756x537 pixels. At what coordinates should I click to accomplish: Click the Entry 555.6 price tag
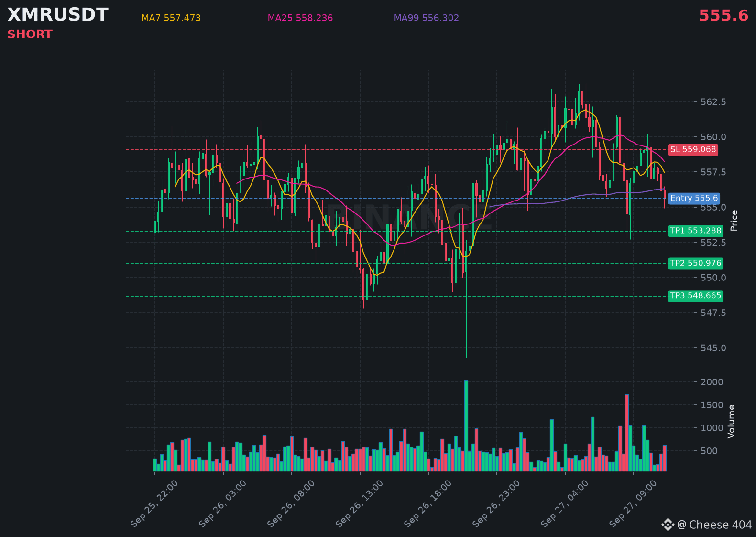pyautogui.click(x=694, y=199)
